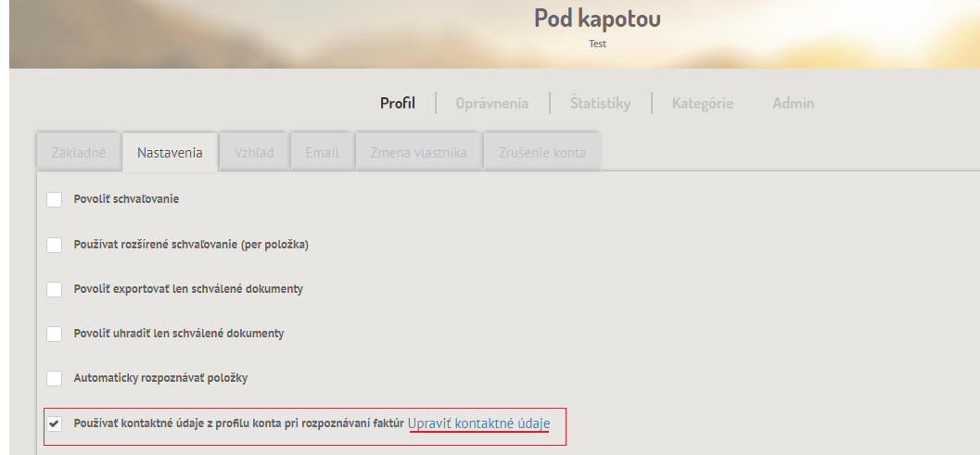Select the Nastavenia tab
Image resolution: width=980 pixels, height=455 pixels.
coord(170,153)
